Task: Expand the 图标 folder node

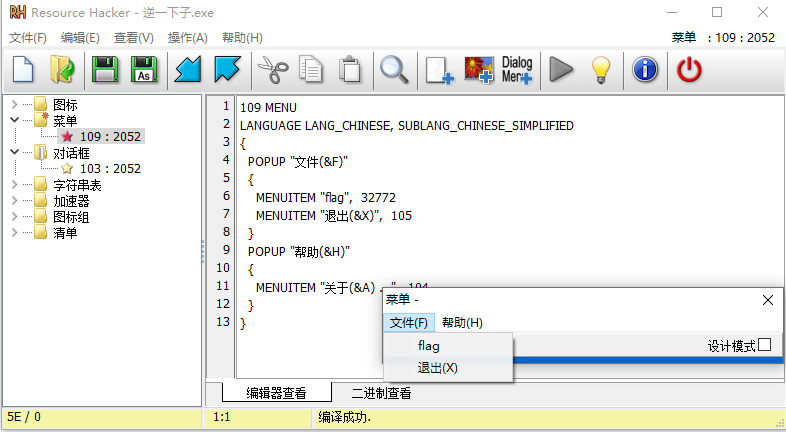Action: pos(15,104)
